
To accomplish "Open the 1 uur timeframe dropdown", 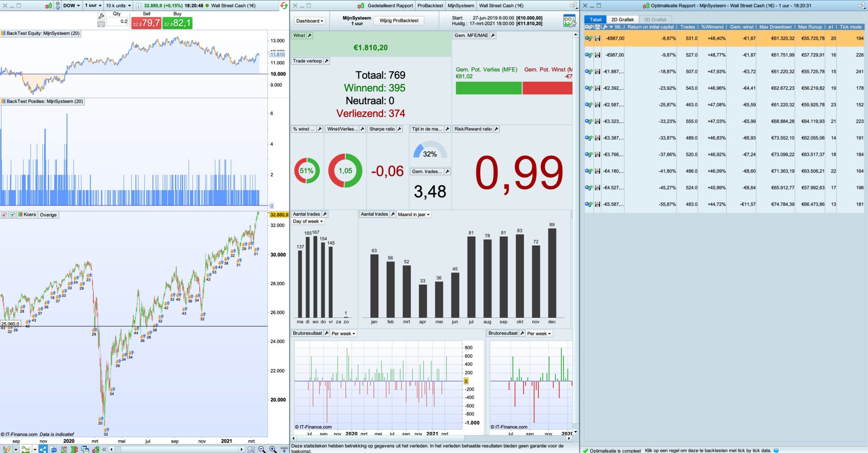I will pyautogui.click(x=93, y=6).
